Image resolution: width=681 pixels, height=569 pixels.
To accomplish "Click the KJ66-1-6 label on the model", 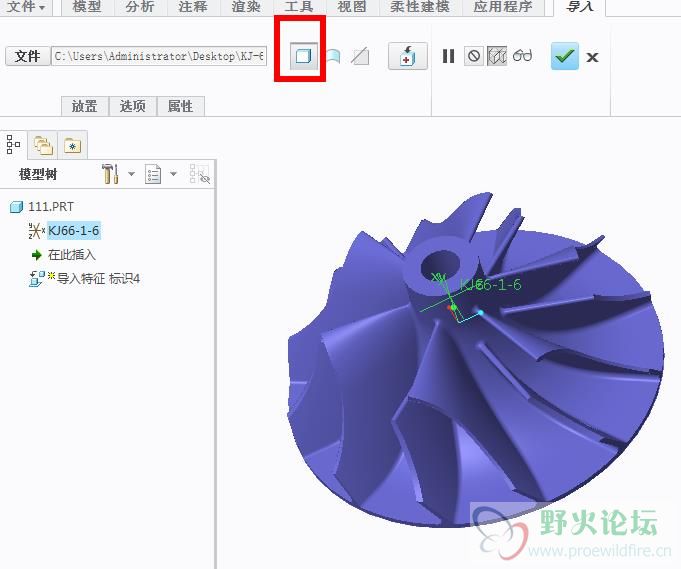I will point(490,284).
